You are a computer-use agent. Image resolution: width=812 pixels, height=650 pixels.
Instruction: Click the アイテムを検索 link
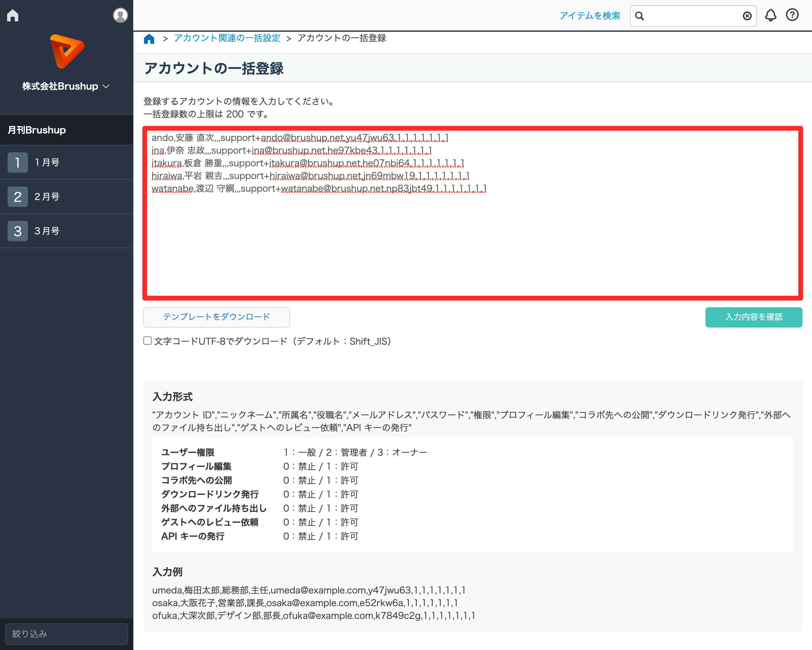[589, 16]
